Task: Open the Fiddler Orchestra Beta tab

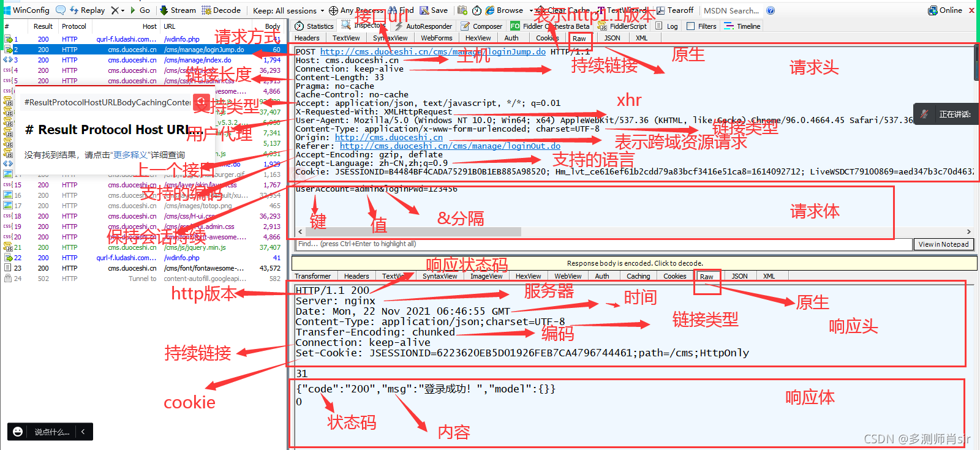Action: pyautogui.click(x=550, y=26)
